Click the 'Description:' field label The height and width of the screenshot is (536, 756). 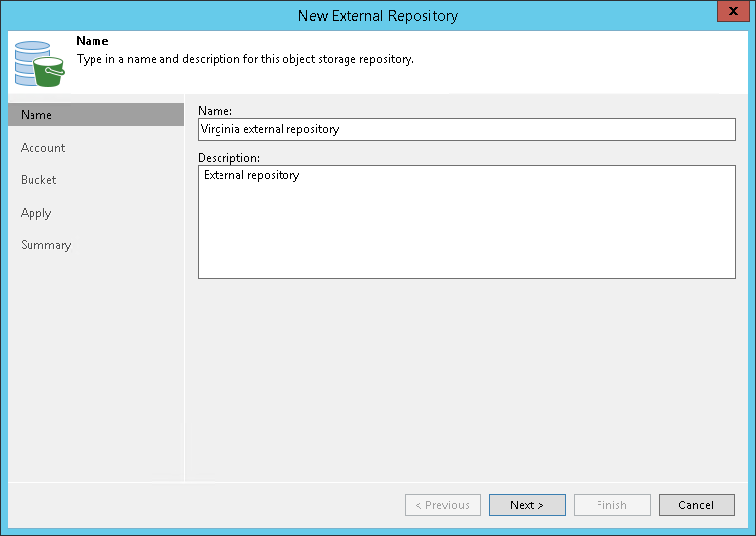pos(229,158)
